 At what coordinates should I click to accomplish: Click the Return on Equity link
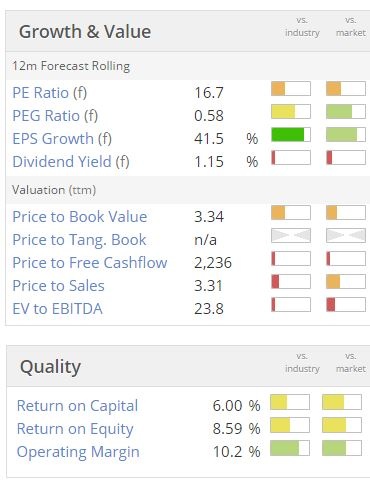click(x=75, y=429)
